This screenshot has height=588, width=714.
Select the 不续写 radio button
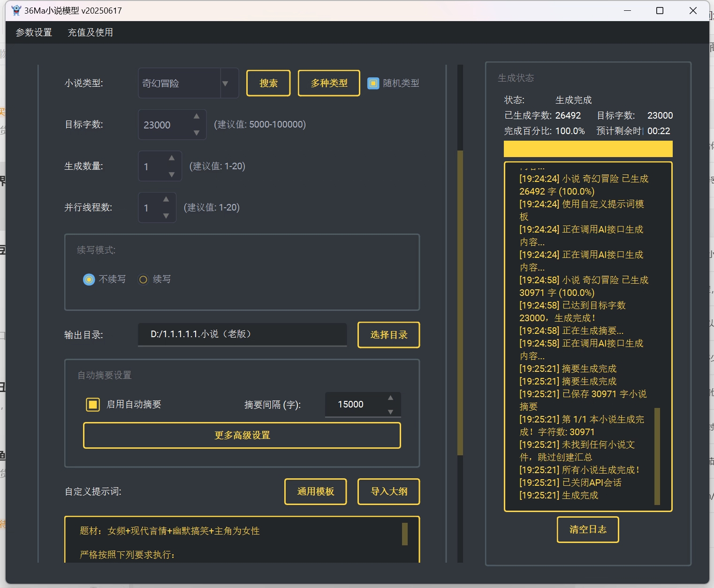tap(89, 279)
